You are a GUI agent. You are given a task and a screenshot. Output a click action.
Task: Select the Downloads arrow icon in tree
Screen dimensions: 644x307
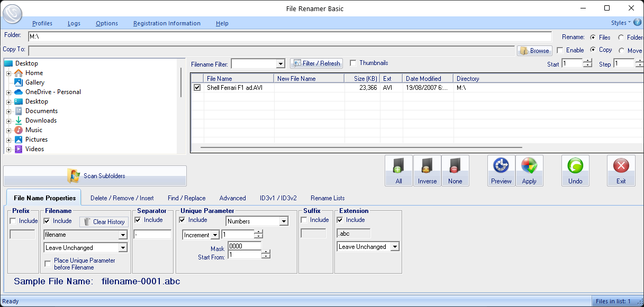point(19,120)
